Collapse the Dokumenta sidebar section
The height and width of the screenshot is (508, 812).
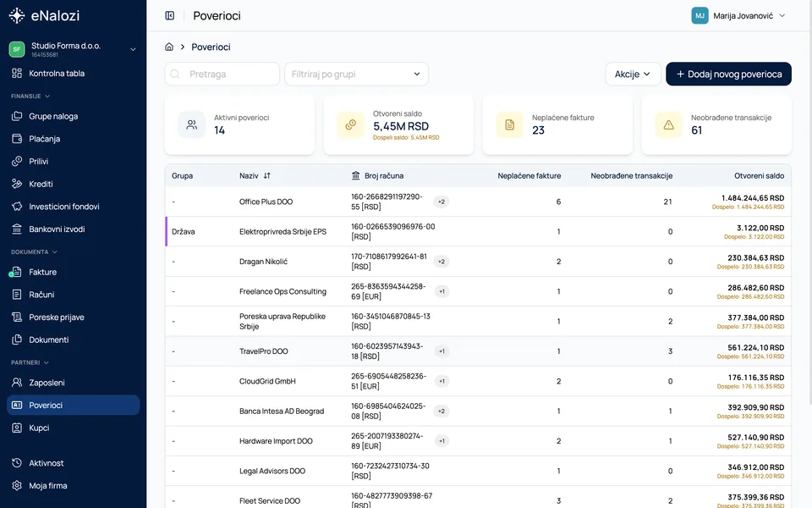34,252
